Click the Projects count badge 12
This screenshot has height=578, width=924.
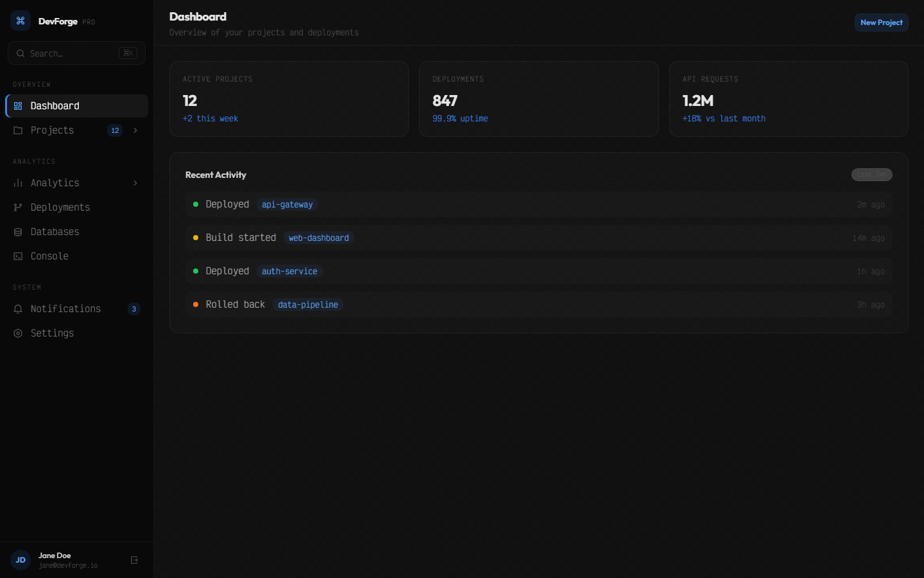pos(115,130)
